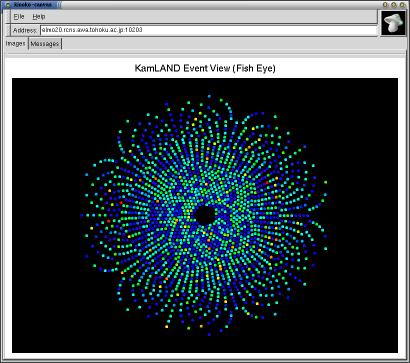The image size is (410, 363).
Task: Open the Help menu
Action: (x=39, y=16)
